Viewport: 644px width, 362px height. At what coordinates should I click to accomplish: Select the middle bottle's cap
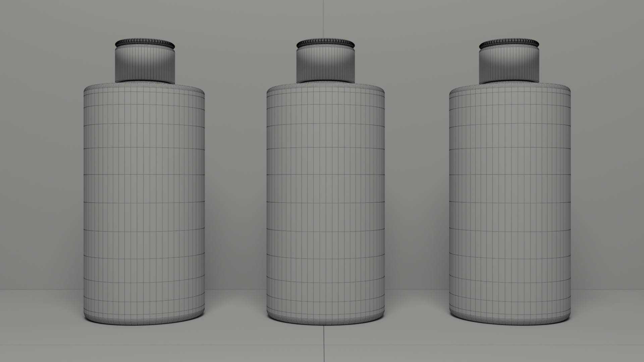click(x=325, y=65)
